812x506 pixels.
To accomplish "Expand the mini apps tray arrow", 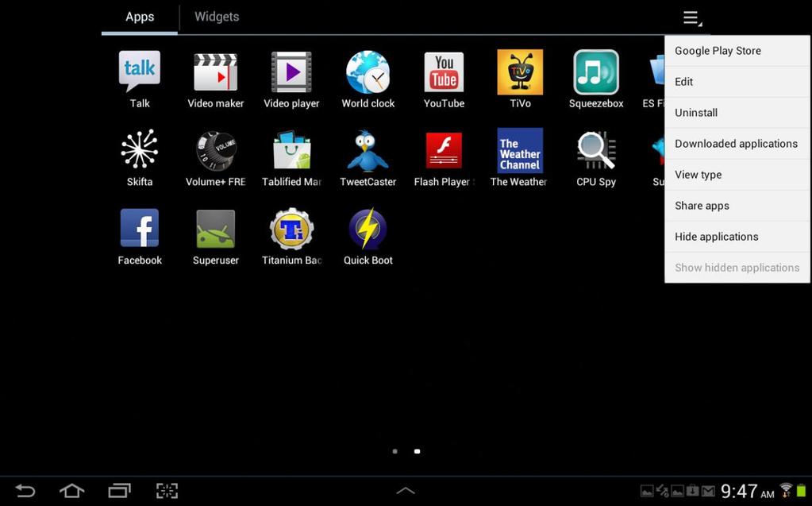I will tap(406, 490).
